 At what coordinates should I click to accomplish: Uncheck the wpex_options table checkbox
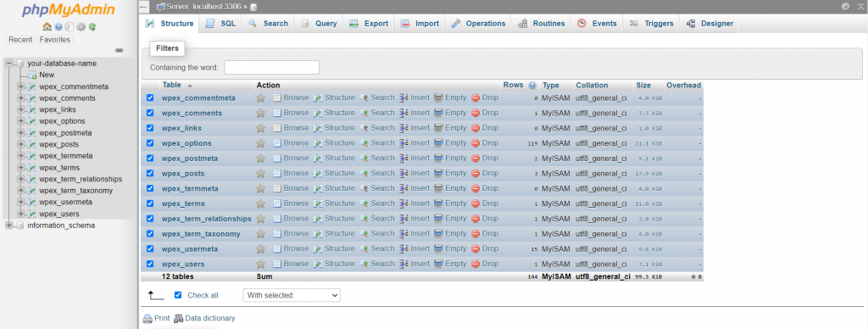pyautogui.click(x=150, y=143)
